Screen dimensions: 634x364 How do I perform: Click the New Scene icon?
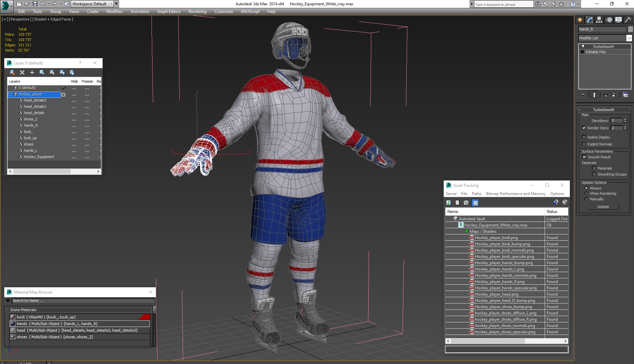(x=19, y=4)
